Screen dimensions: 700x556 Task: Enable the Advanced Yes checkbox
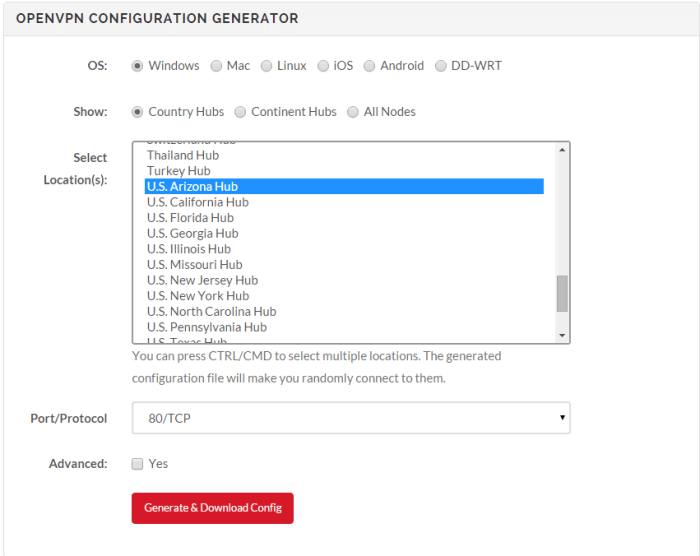[137, 464]
